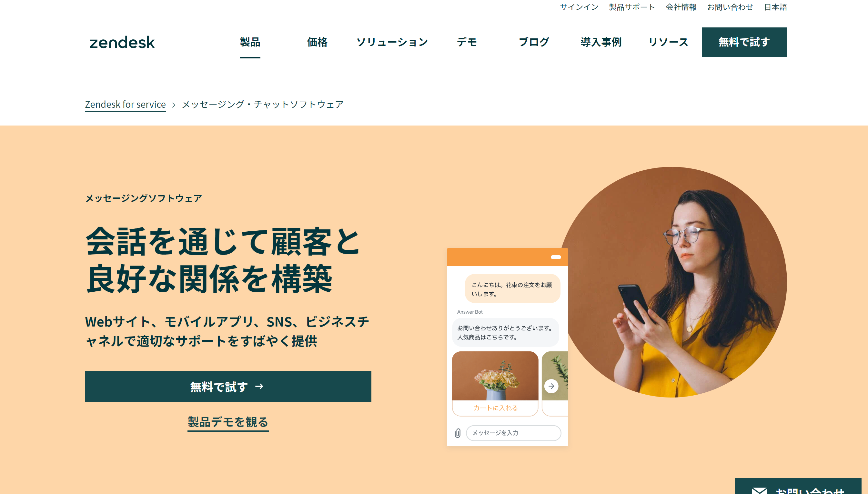Click the envelope icon in the contact widget

[759, 490]
